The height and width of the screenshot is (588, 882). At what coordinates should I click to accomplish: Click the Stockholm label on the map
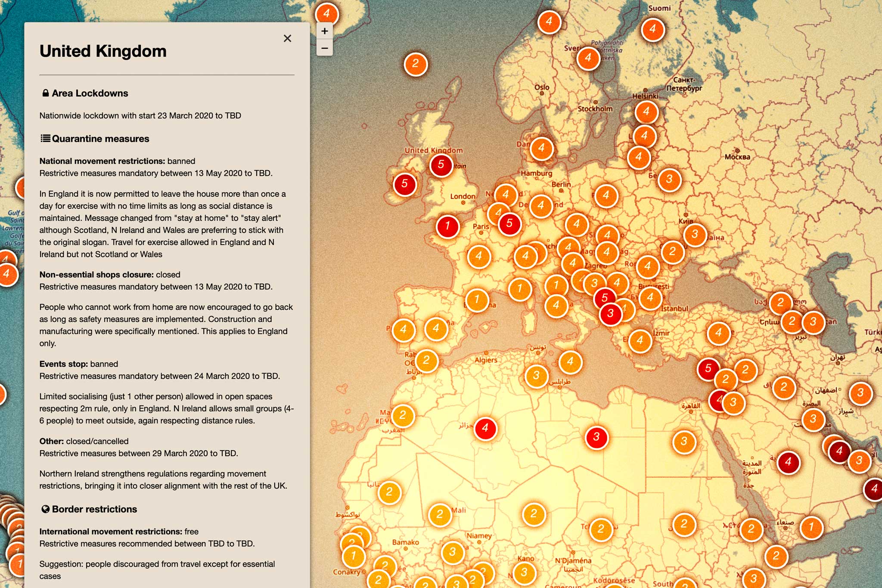(595, 109)
